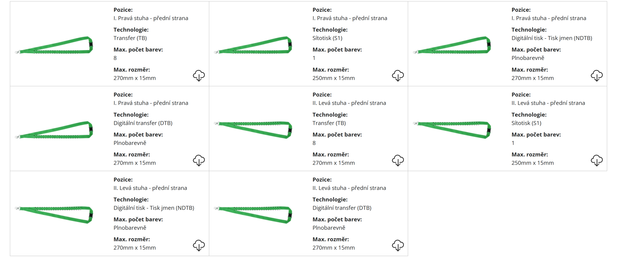644x263 pixels.
Task: Open lanyard image for Pravá stuha Transfer (TB)
Action: pos(54,45)
